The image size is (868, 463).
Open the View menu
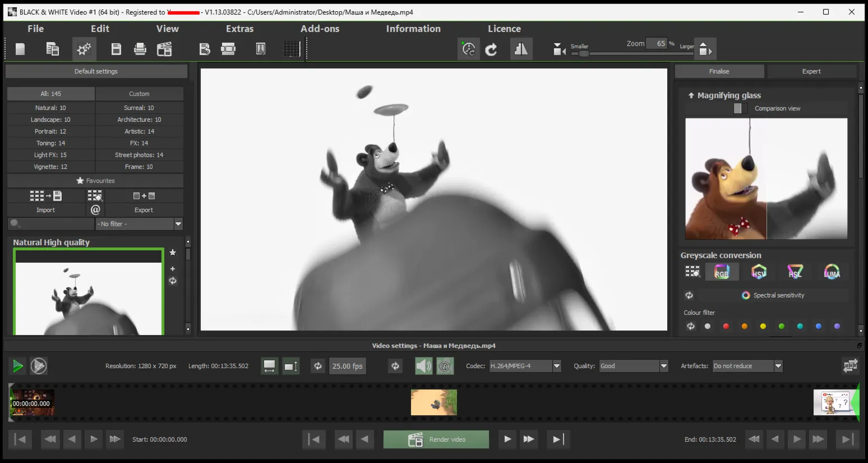click(167, 29)
